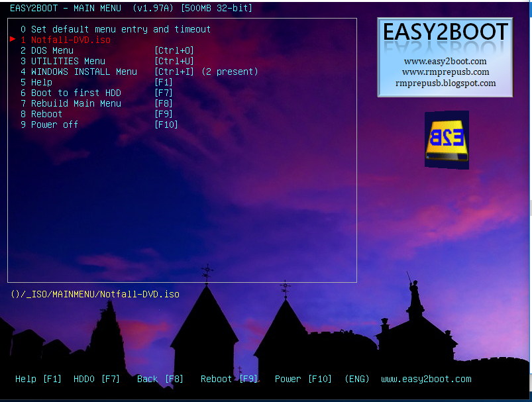Click the [Ctrl+O] hotkey label
Viewport: 532px width, 402px height.
click(x=174, y=50)
